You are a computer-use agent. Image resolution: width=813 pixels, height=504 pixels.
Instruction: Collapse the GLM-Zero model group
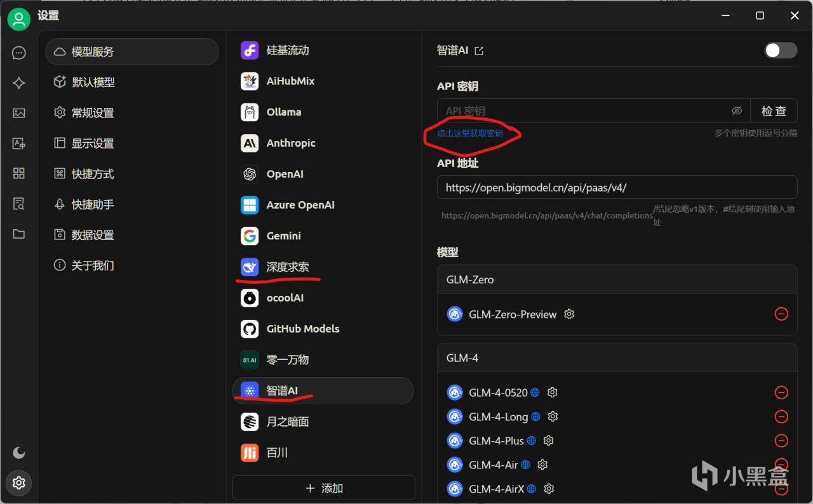(x=617, y=279)
